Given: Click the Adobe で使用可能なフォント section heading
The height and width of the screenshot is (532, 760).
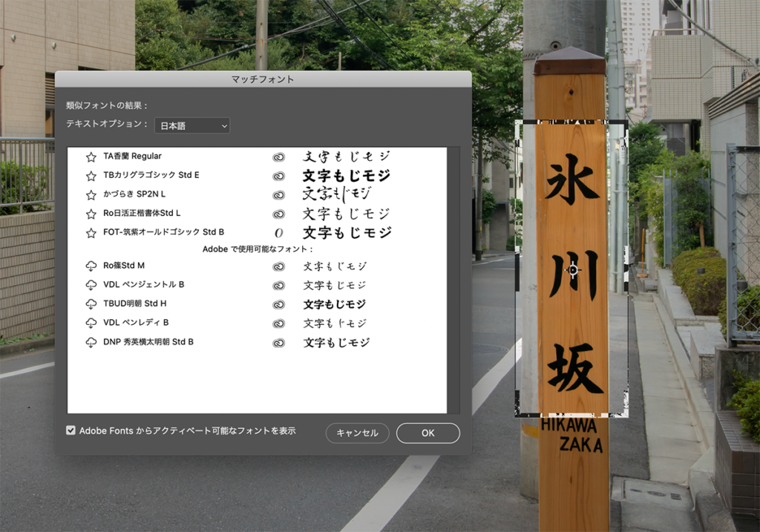Looking at the screenshot, I should (258, 249).
